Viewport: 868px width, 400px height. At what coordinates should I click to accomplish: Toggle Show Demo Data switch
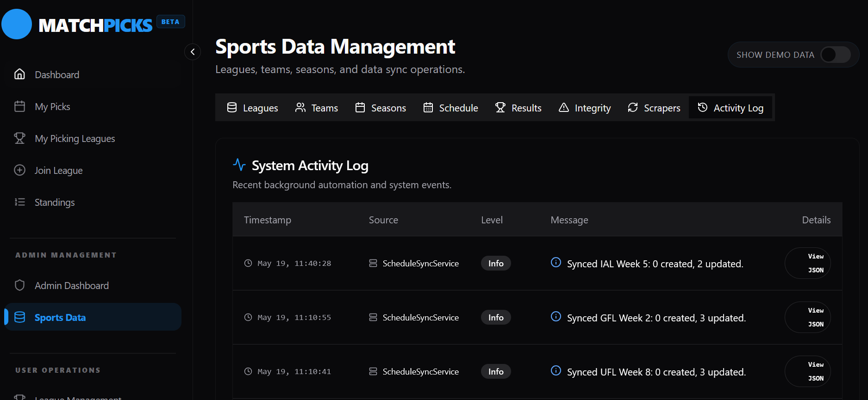coord(836,55)
